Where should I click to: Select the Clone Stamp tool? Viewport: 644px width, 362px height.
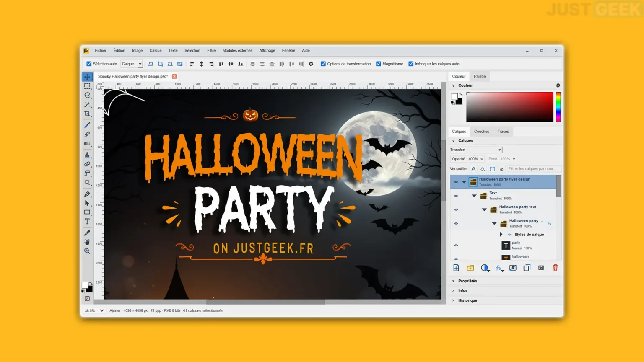click(x=87, y=155)
